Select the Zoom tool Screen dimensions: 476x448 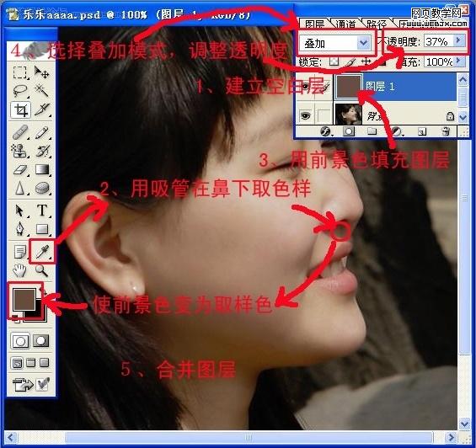click(x=41, y=270)
